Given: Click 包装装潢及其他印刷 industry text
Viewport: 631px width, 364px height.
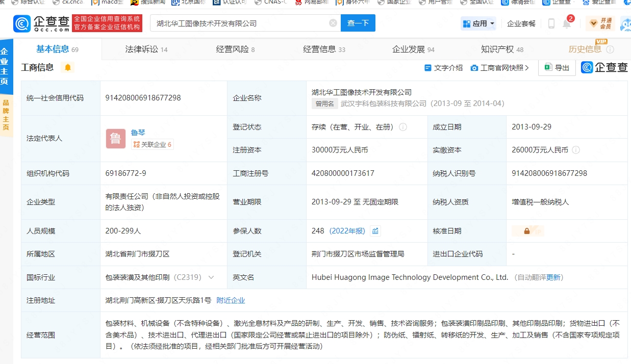Looking at the screenshot, I should coord(137,277).
